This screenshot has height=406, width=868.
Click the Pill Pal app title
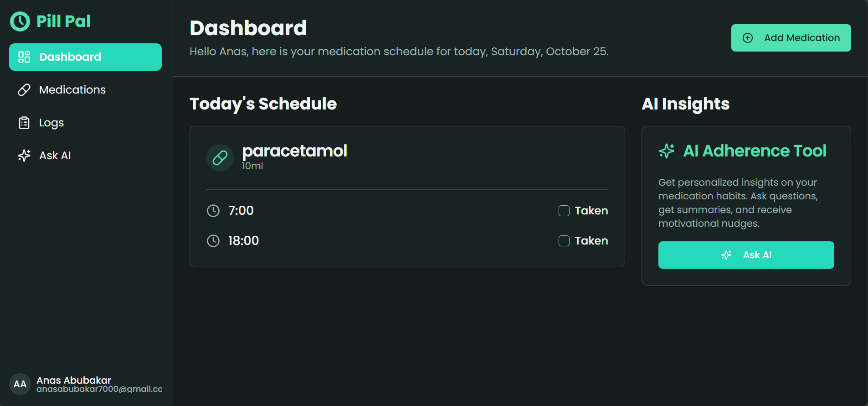tap(63, 21)
